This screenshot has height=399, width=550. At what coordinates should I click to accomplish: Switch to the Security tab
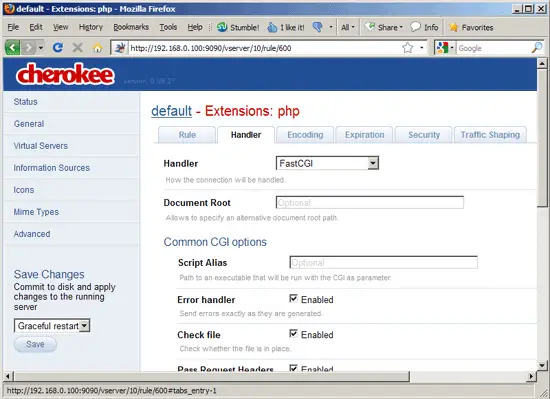(424, 135)
